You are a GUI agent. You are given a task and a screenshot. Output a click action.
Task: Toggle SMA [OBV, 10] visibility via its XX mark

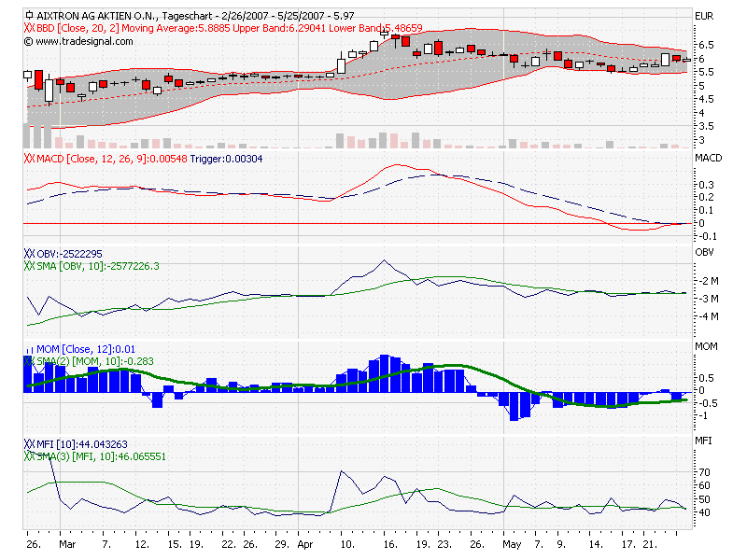(27, 265)
